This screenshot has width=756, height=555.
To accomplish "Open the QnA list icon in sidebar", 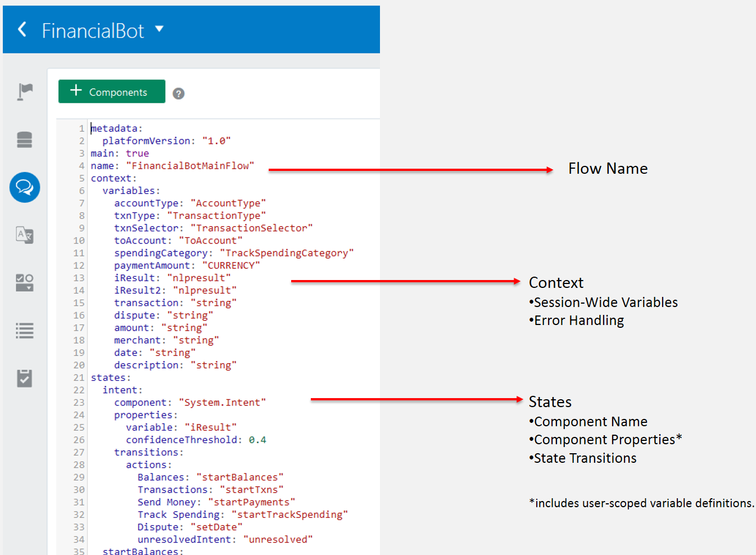I will 24,331.
